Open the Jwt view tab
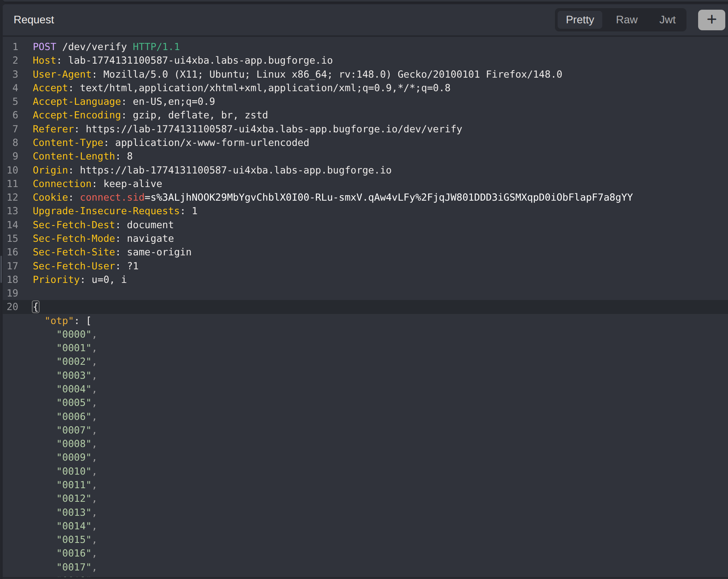 click(667, 19)
